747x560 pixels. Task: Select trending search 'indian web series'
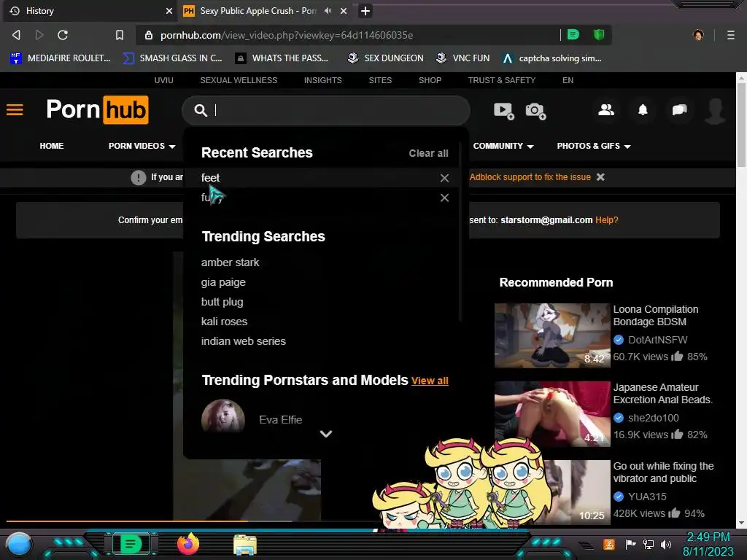[244, 341]
